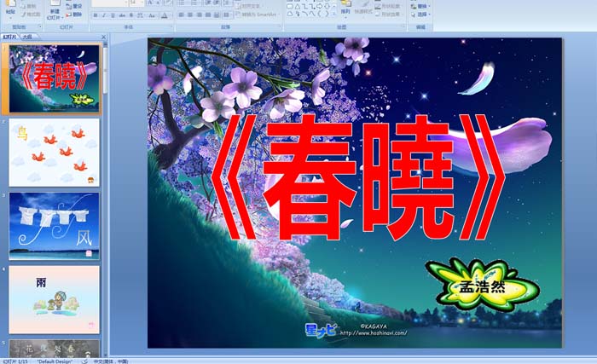
Task: Pick the left brace shape in gallery
Action: 319,14
